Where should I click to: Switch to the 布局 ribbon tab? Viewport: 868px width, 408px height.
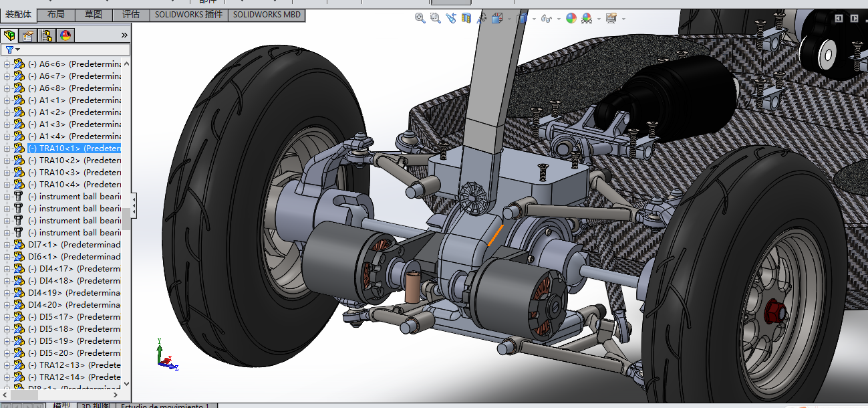[x=57, y=15]
